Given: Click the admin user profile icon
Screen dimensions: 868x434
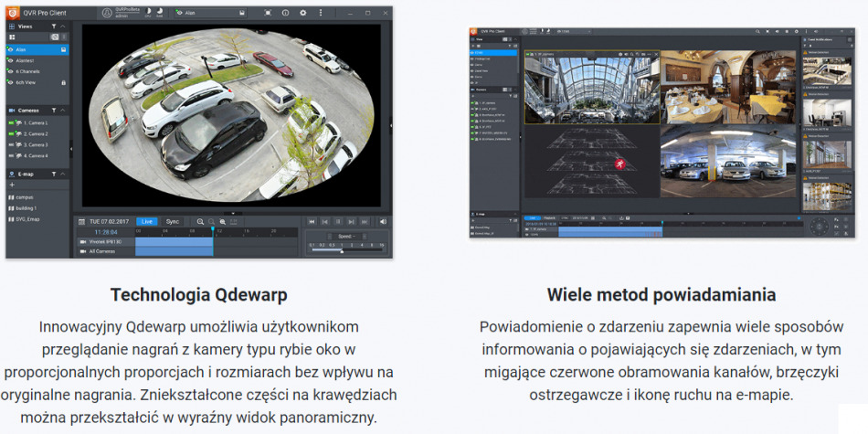Looking at the screenshot, I should click(x=107, y=14).
